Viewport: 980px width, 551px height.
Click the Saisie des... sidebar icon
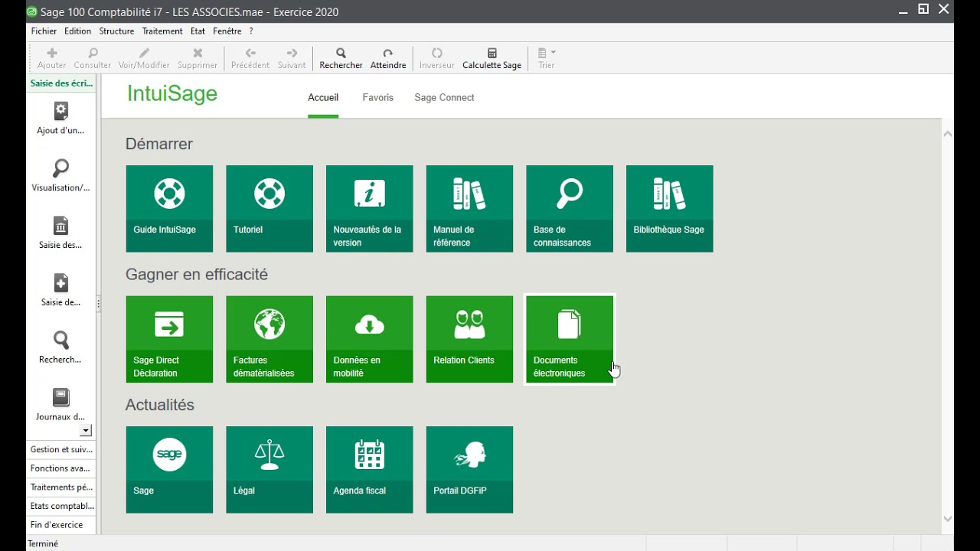pyautogui.click(x=60, y=233)
